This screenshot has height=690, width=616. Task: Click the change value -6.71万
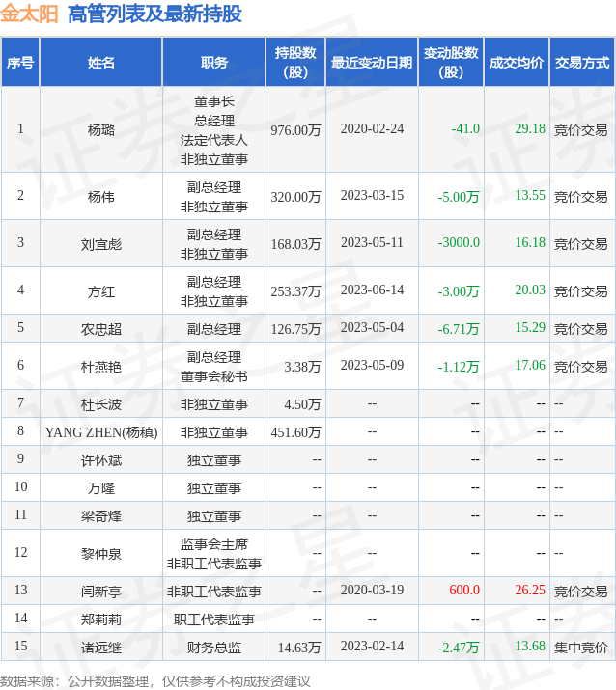click(x=459, y=329)
